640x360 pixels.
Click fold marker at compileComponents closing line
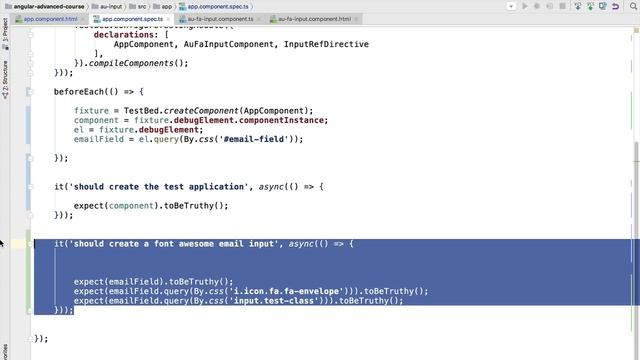tap(30, 63)
